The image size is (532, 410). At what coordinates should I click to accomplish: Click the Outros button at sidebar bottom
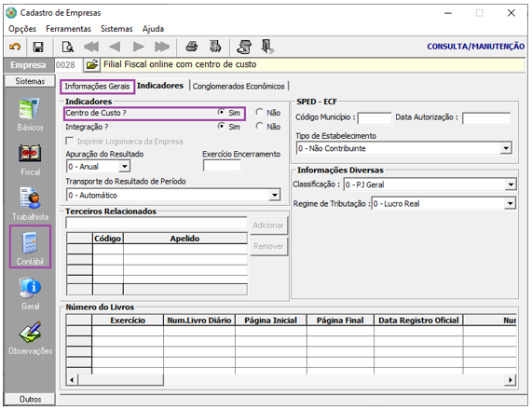click(30, 399)
